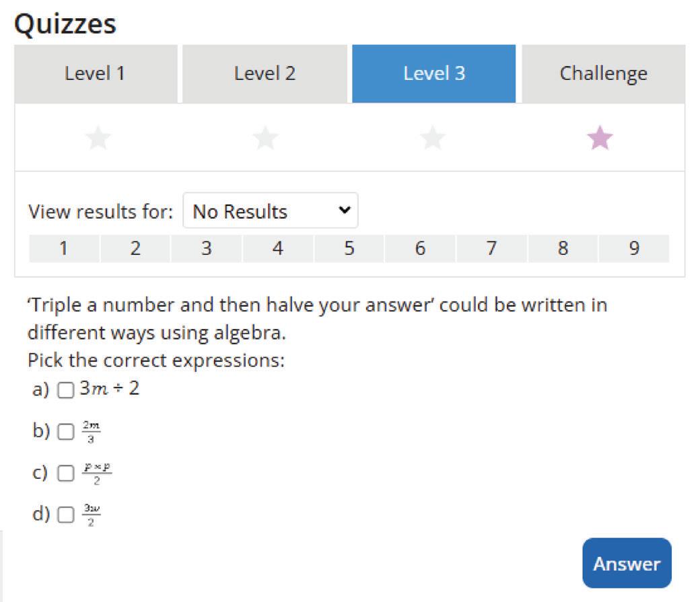Click the Quizzes heading
This screenshot has height=602, width=700.
tap(65, 24)
